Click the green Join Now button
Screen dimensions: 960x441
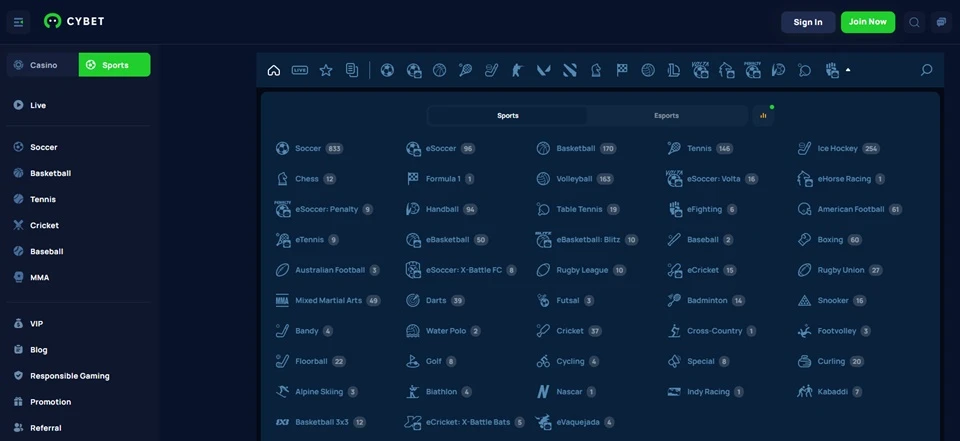point(867,22)
